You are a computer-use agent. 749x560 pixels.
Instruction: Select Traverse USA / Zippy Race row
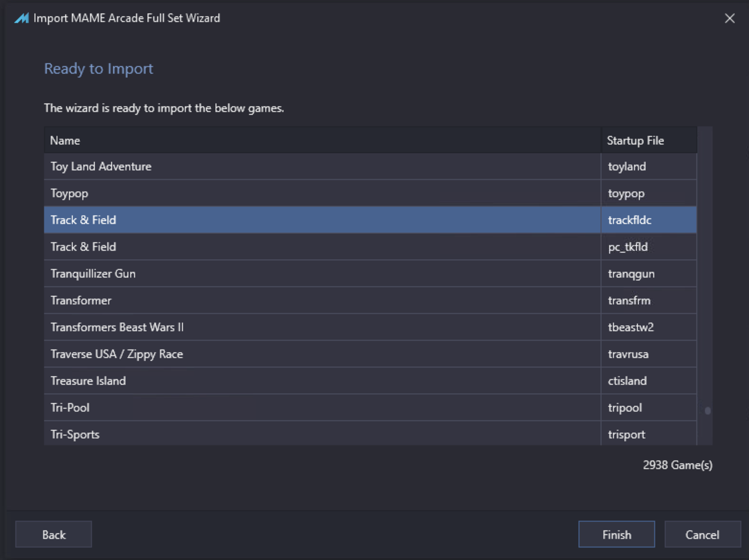tap(370, 354)
